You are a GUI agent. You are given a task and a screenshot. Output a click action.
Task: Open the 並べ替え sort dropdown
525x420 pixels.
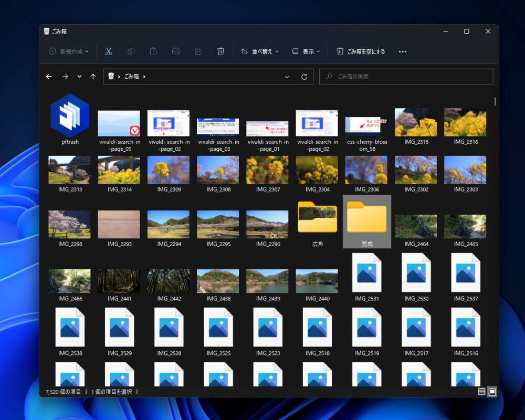point(259,51)
